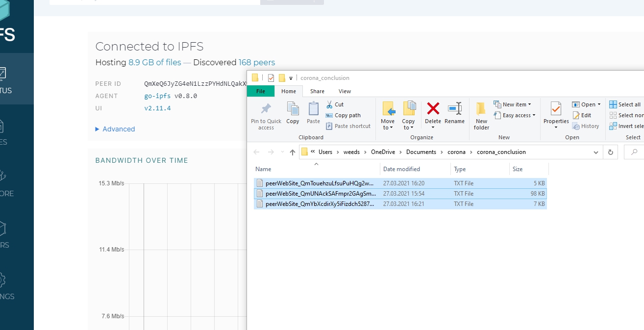
Task: Open the Properties dropdown arrow
Action: point(556,127)
